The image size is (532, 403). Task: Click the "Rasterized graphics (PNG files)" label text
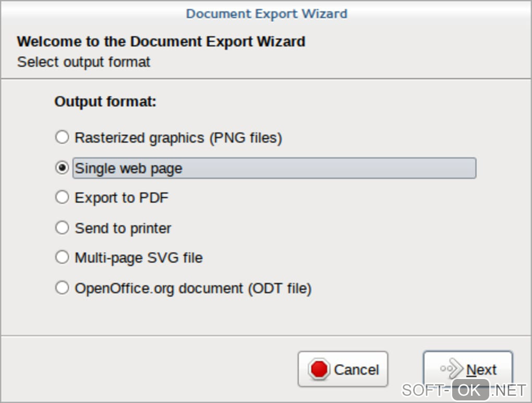[178, 138]
